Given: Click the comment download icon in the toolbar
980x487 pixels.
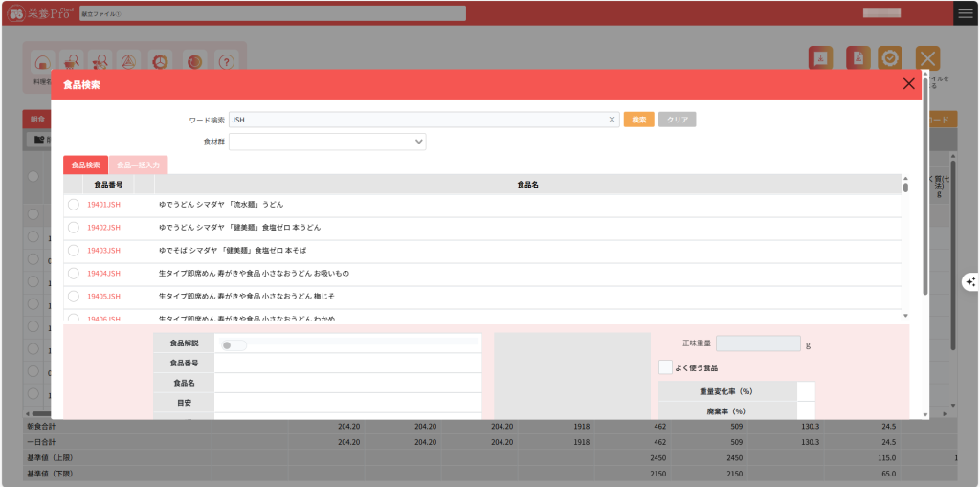Looking at the screenshot, I should (820, 58).
